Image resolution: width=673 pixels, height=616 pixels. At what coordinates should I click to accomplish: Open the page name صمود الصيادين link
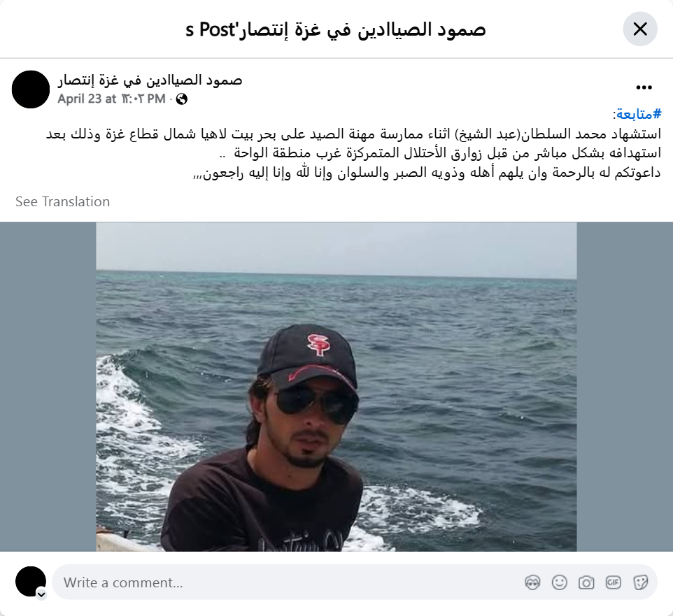[150, 80]
